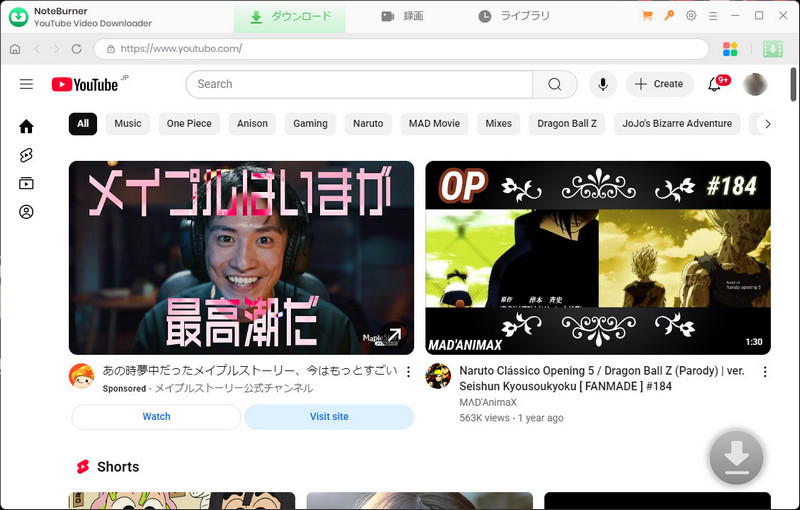Click the orange key registration icon
The image size is (800, 510).
[669, 16]
